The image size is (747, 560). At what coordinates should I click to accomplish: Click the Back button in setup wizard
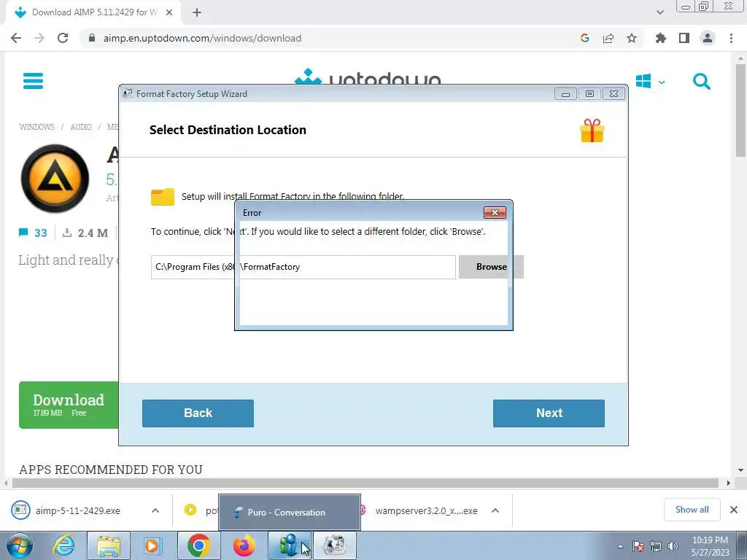198,413
